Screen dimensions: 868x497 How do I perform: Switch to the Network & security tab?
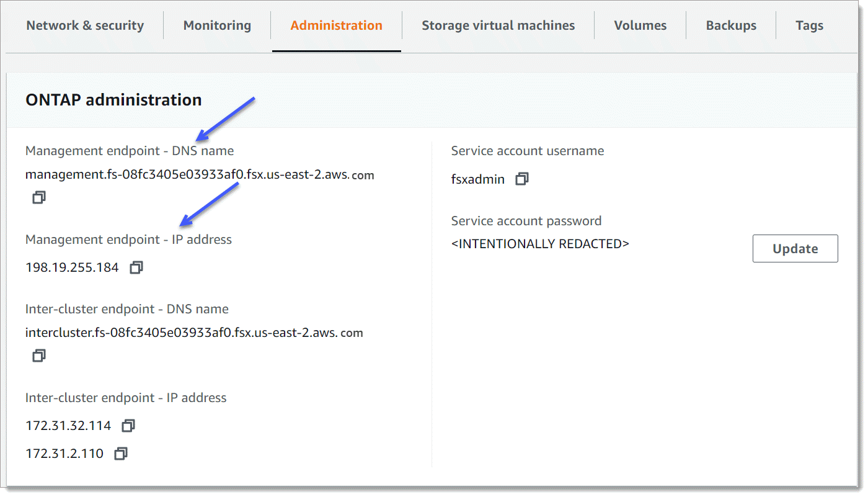(85, 25)
